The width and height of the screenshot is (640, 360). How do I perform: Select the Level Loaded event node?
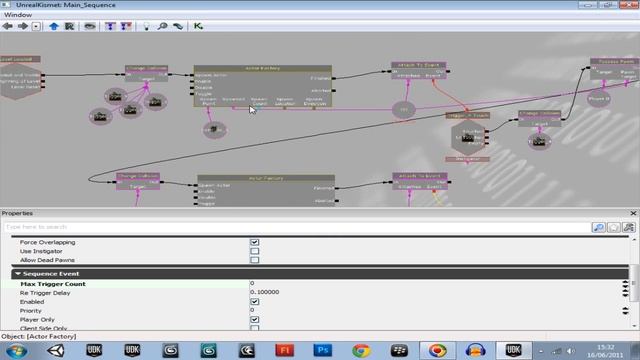[20, 78]
